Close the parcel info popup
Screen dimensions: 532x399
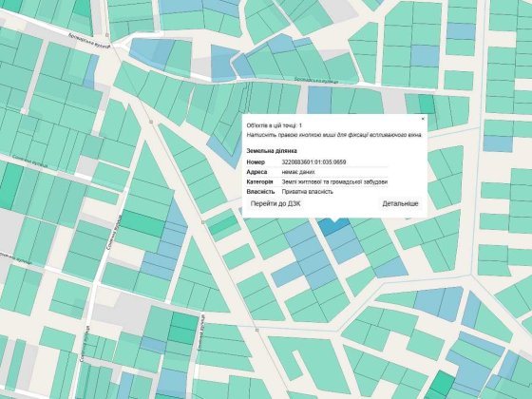point(423,119)
